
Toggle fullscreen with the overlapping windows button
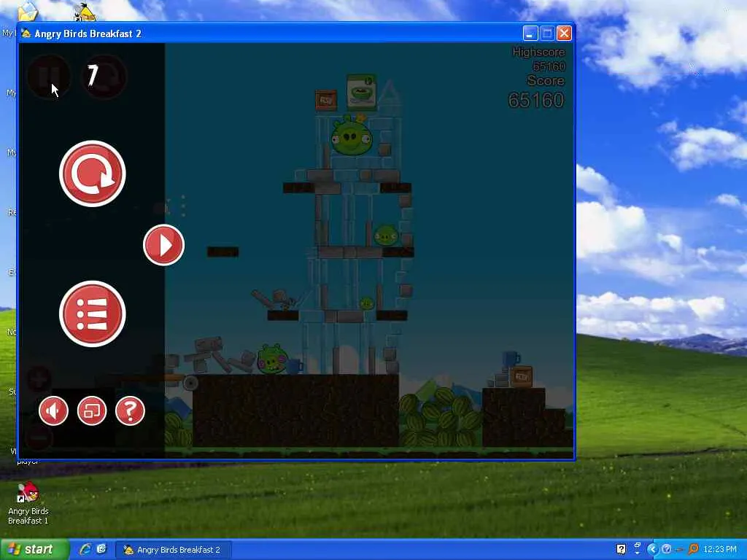click(92, 411)
